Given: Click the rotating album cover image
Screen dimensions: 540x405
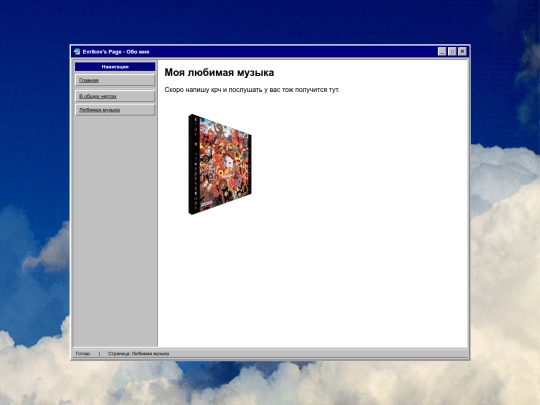Looking at the screenshot, I should point(220,164).
